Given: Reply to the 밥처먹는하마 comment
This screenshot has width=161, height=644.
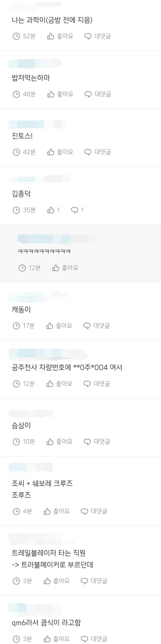Looking at the screenshot, I should (98, 94).
